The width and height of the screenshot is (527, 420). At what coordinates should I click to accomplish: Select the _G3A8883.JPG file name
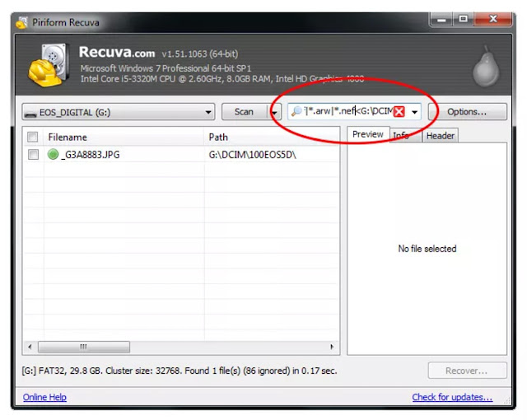click(x=90, y=155)
